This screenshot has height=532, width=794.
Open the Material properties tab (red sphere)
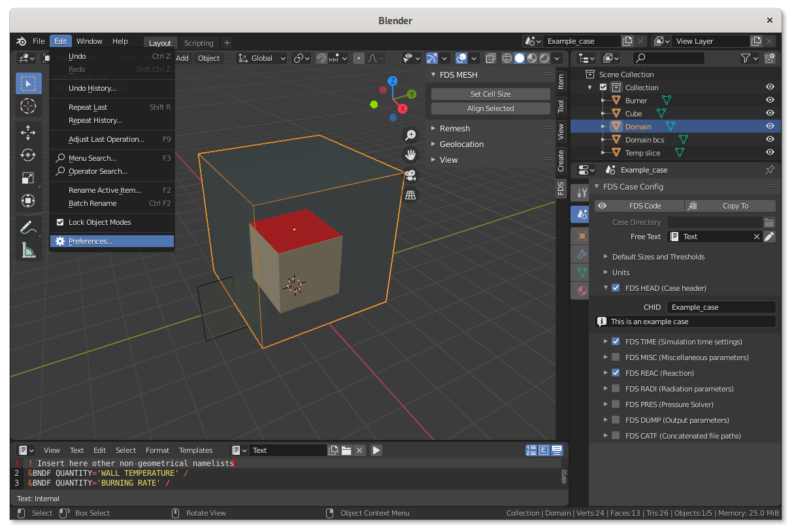click(x=580, y=290)
